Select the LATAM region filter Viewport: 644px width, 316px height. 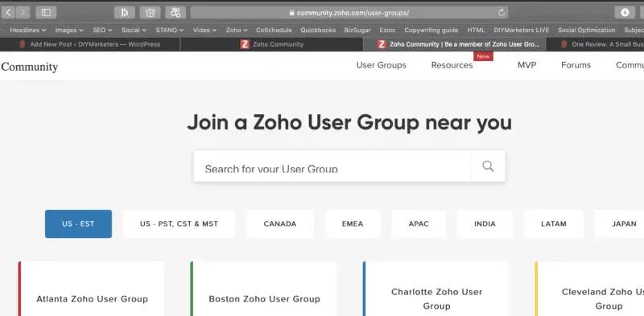[x=554, y=224]
